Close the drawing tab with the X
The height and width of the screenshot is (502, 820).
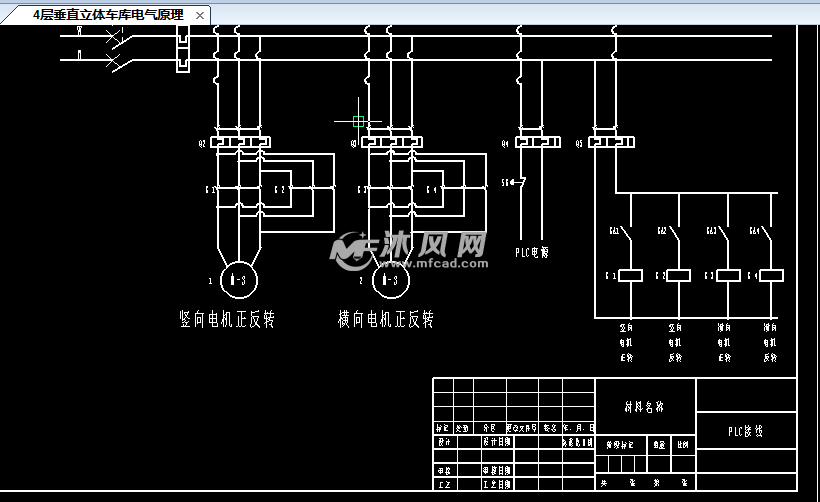click(x=200, y=16)
